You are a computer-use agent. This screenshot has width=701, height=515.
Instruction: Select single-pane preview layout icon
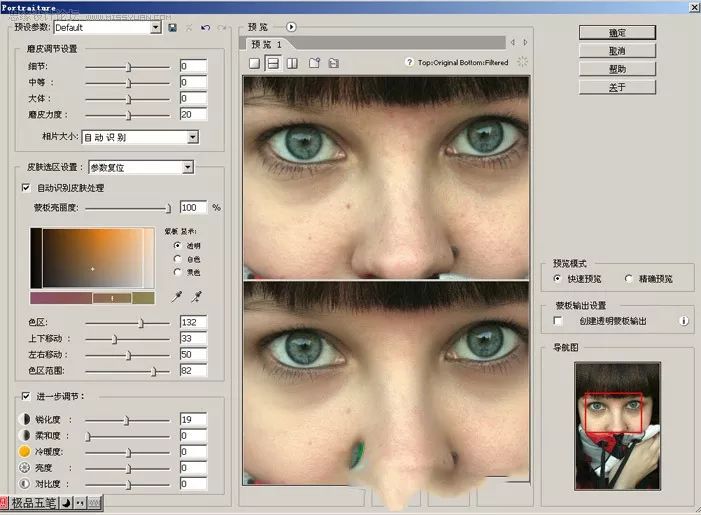(254, 63)
